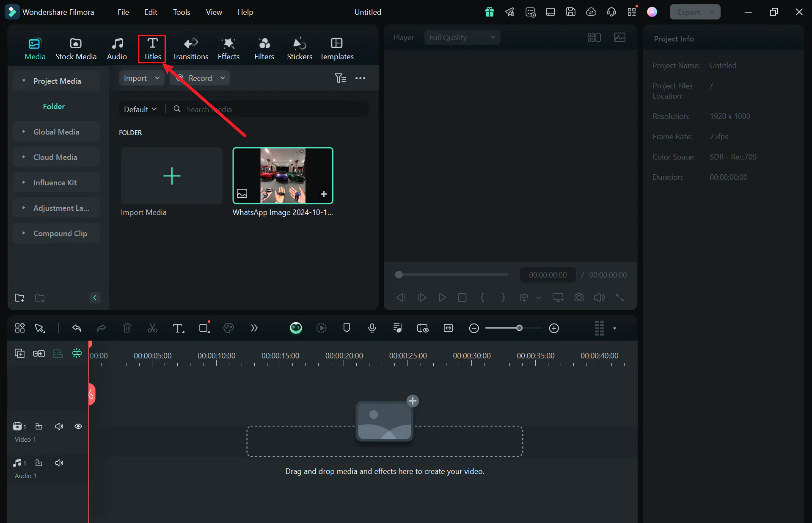Expand Compound Clip

(x=24, y=233)
